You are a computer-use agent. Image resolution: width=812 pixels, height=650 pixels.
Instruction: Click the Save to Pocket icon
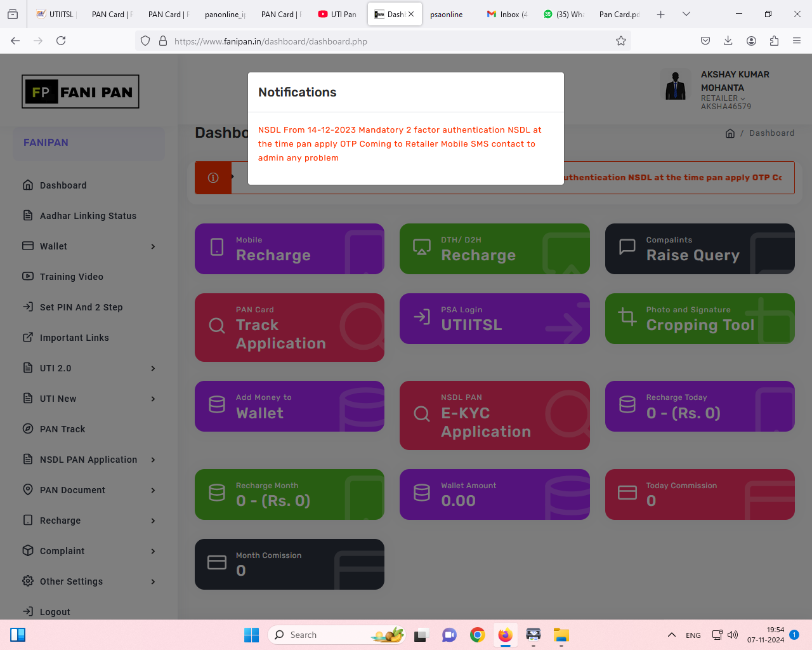[x=705, y=41]
